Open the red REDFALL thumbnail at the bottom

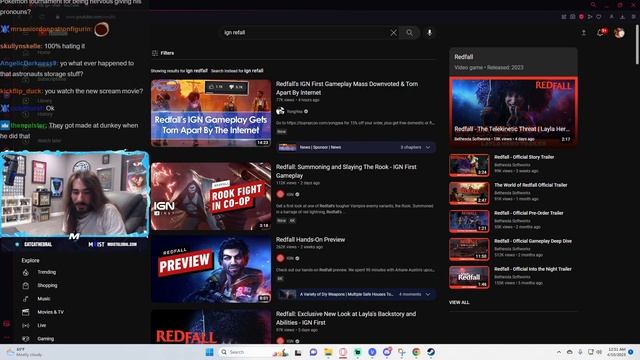[211, 327]
